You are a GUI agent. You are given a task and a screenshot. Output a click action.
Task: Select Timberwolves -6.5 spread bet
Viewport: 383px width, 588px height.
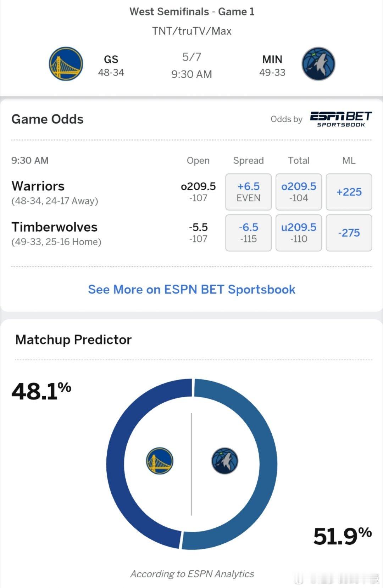click(x=249, y=233)
